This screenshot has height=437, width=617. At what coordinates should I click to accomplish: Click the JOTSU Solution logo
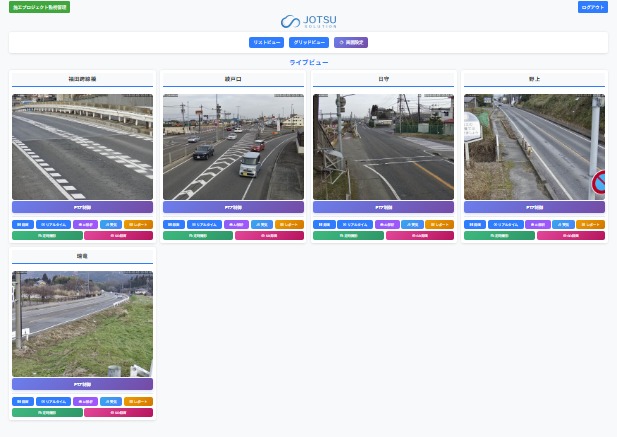click(x=308, y=21)
